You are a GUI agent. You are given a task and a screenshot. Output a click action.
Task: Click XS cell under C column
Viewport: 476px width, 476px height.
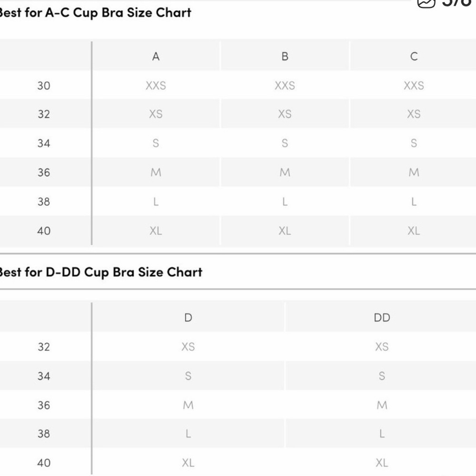[x=414, y=114]
